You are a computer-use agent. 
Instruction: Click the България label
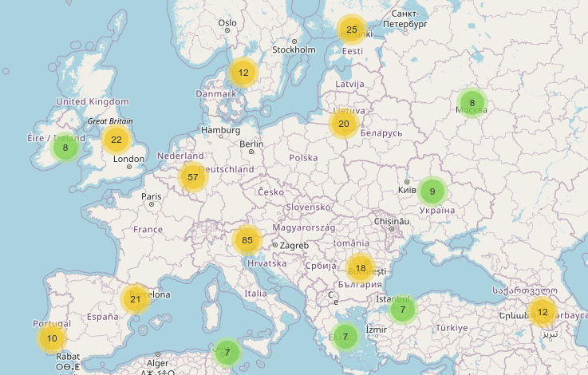click(x=360, y=285)
